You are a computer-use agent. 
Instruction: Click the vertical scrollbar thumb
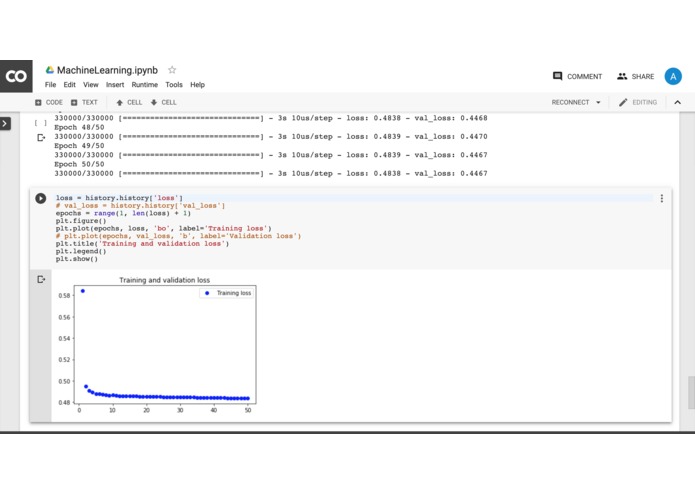691,393
